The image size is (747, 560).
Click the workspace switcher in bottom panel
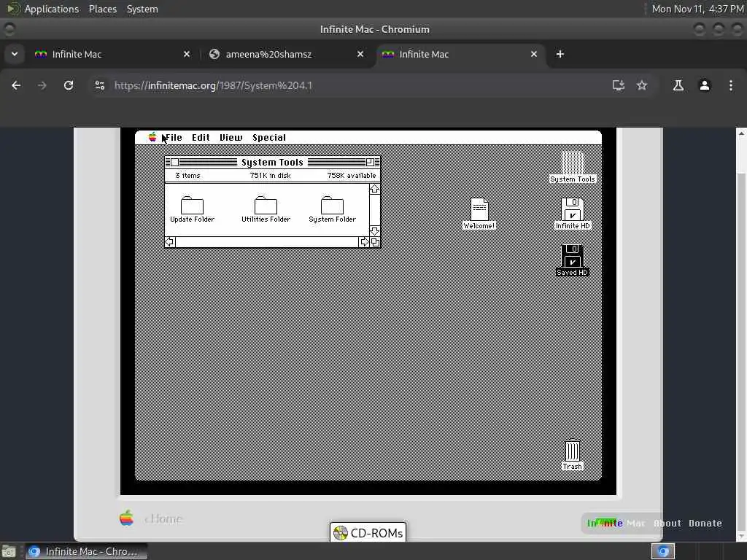click(x=662, y=551)
